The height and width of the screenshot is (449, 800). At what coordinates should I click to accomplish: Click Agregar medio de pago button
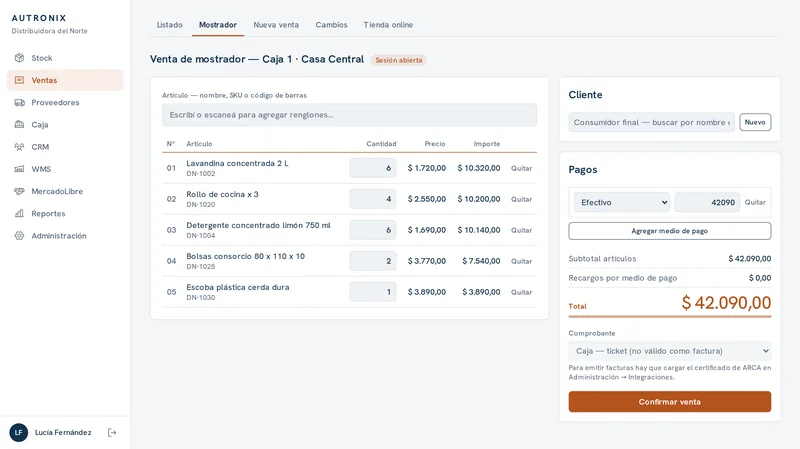669,231
